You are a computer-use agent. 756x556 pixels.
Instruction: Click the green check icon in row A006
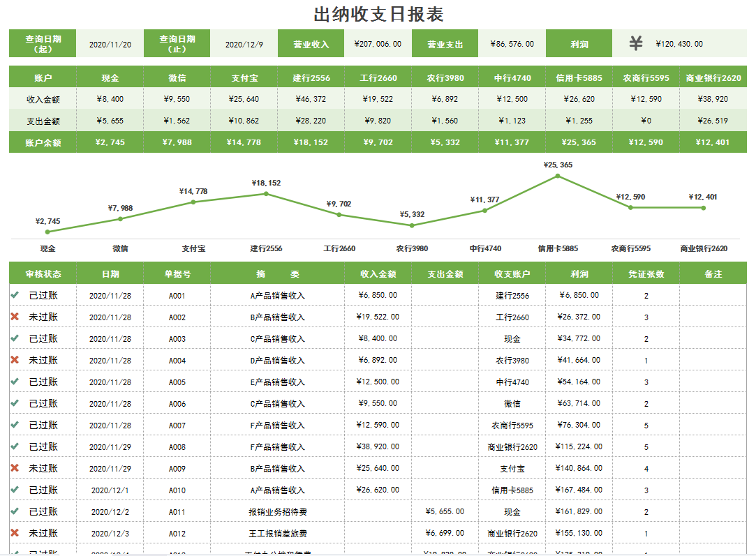[x=15, y=403]
